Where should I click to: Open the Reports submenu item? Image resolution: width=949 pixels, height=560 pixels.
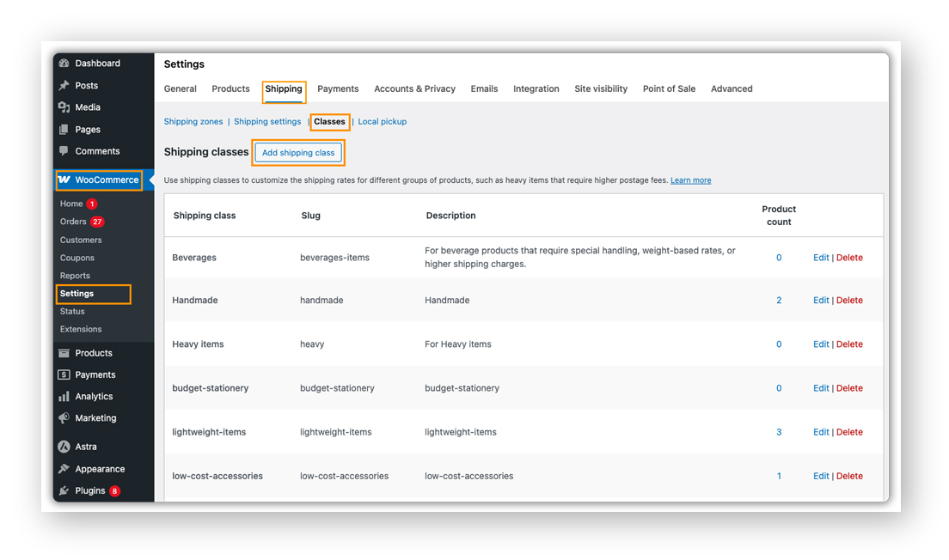[75, 276]
